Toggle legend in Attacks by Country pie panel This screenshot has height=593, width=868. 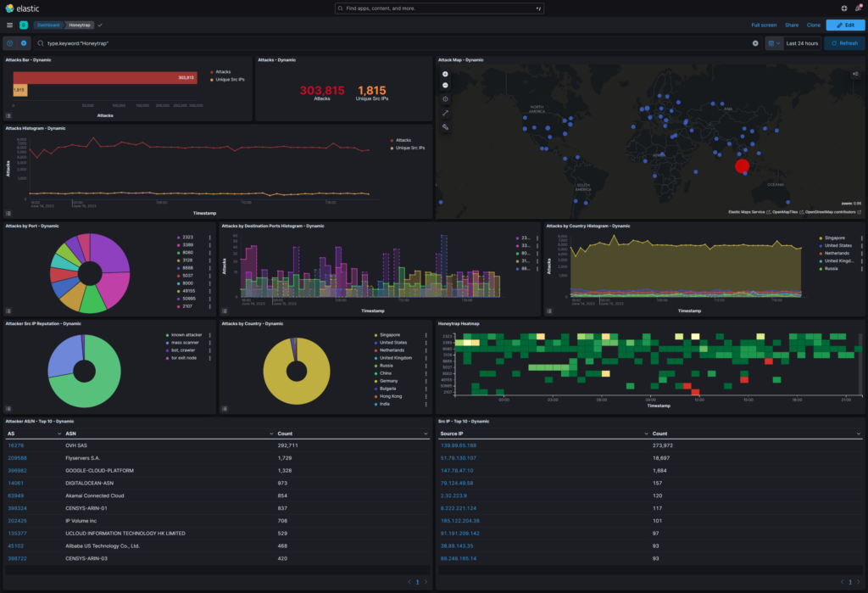click(224, 409)
